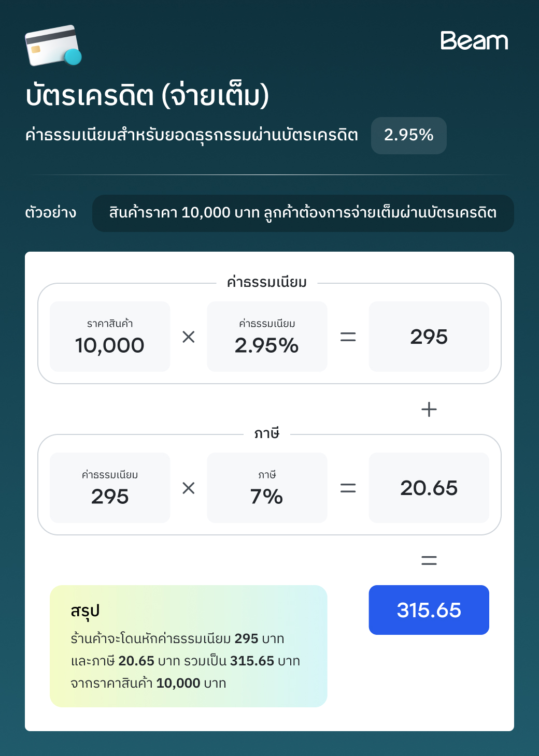Click the 2.95% fee rate badge
The width and height of the screenshot is (539, 756).
click(x=408, y=135)
